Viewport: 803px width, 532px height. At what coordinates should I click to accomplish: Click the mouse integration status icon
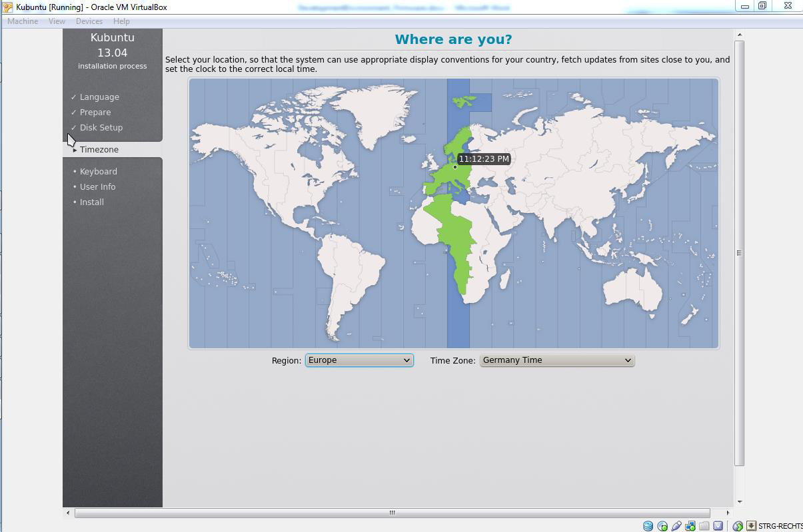point(738,526)
